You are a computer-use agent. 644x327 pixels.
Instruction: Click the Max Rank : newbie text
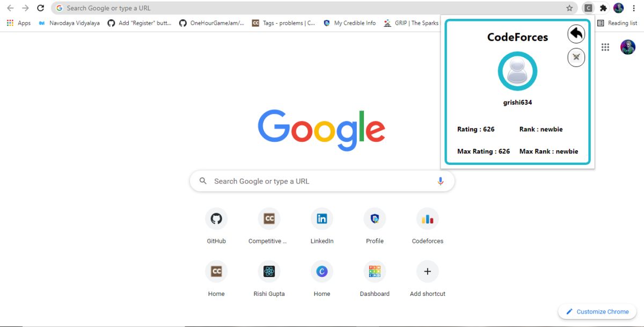point(549,151)
